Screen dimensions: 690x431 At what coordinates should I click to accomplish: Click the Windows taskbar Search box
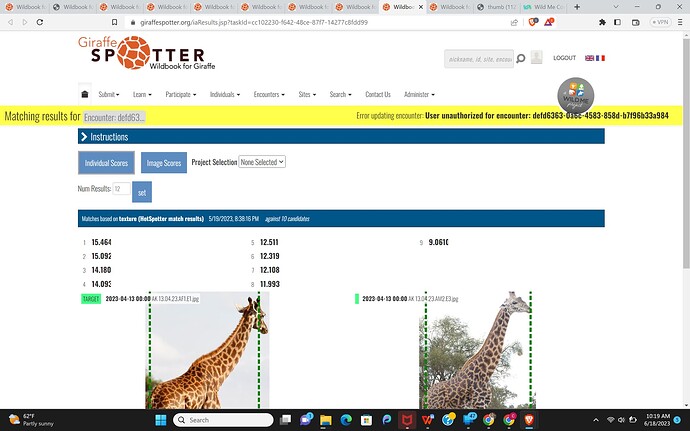[x=223, y=420]
